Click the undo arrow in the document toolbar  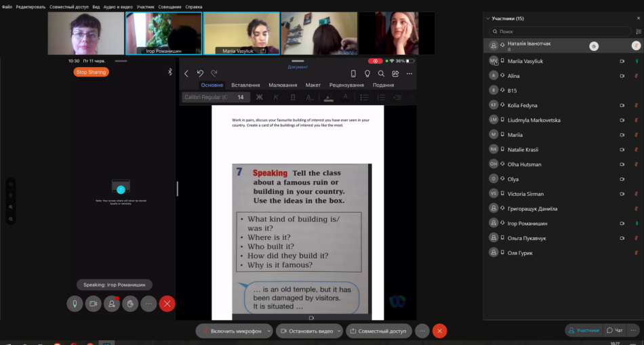point(200,74)
